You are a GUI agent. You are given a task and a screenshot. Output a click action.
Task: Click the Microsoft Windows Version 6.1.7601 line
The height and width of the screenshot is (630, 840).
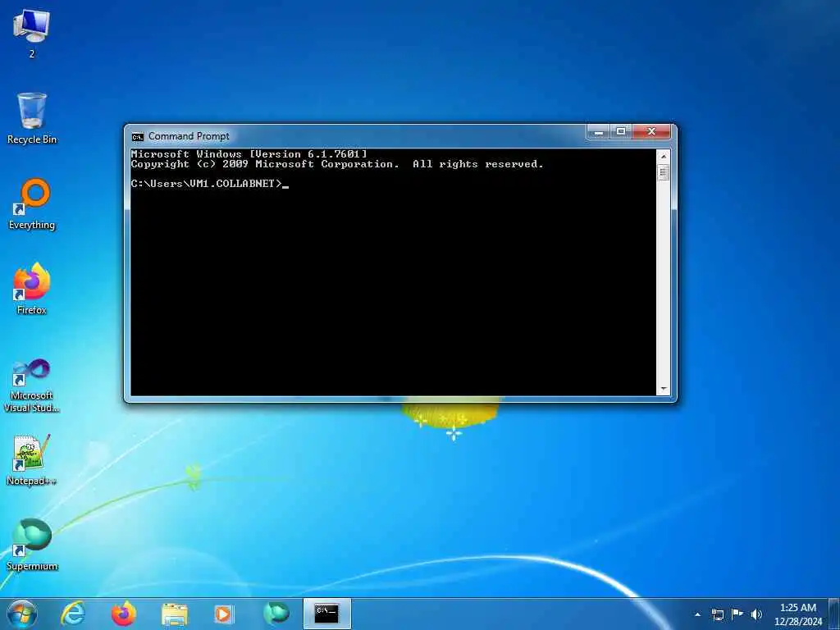coord(249,154)
